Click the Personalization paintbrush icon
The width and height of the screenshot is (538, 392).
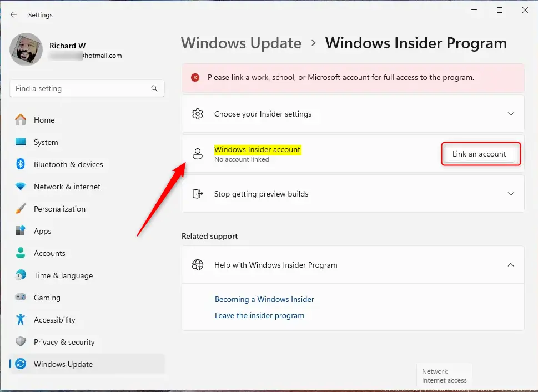coord(21,208)
